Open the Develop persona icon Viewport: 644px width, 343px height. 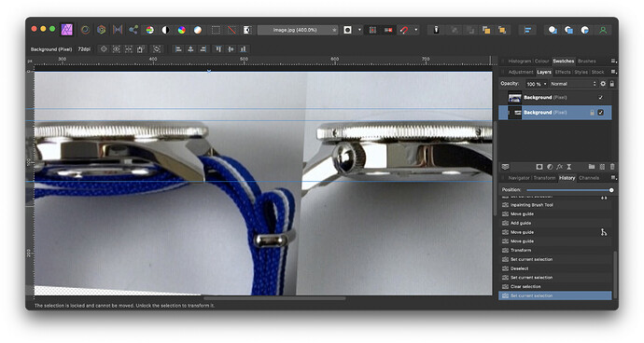[x=102, y=30]
